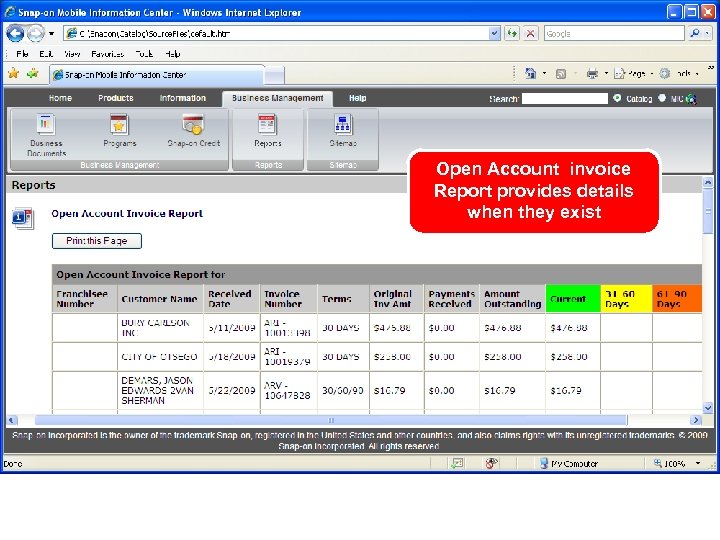Expand the Page dropdown arrow

pyautogui.click(x=652, y=73)
